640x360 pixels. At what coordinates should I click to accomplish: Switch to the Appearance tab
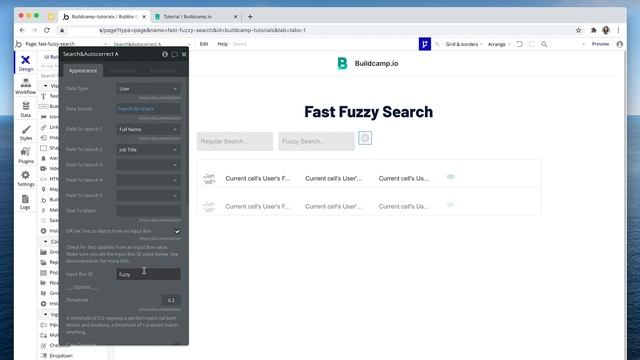pyautogui.click(x=83, y=71)
